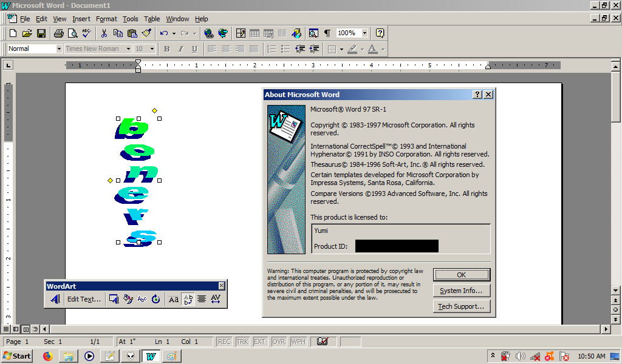The height and width of the screenshot is (364, 622).
Task: Choose a WordArt Shape
Action: point(142,299)
